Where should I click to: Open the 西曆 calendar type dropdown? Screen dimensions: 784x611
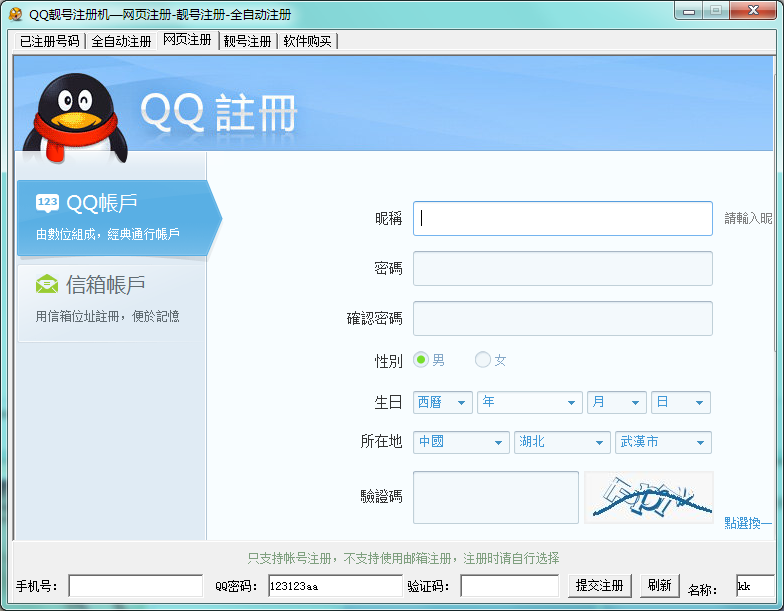coord(442,402)
